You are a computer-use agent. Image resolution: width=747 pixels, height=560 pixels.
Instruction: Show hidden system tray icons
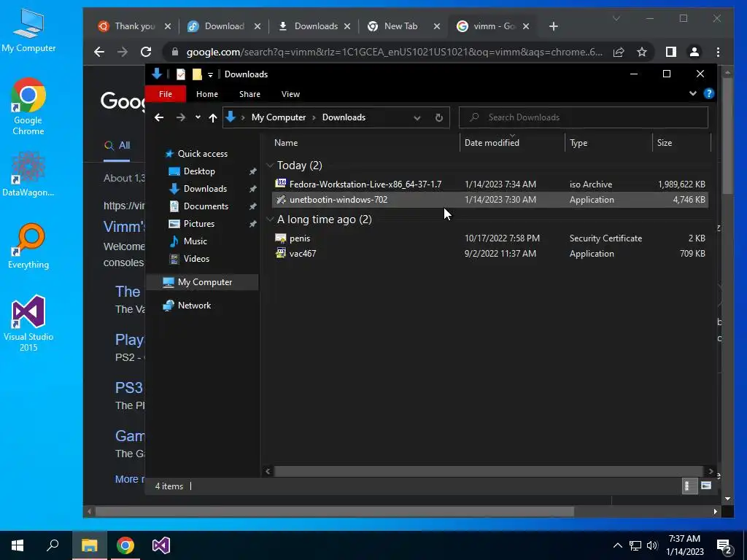pyautogui.click(x=617, y=545)
